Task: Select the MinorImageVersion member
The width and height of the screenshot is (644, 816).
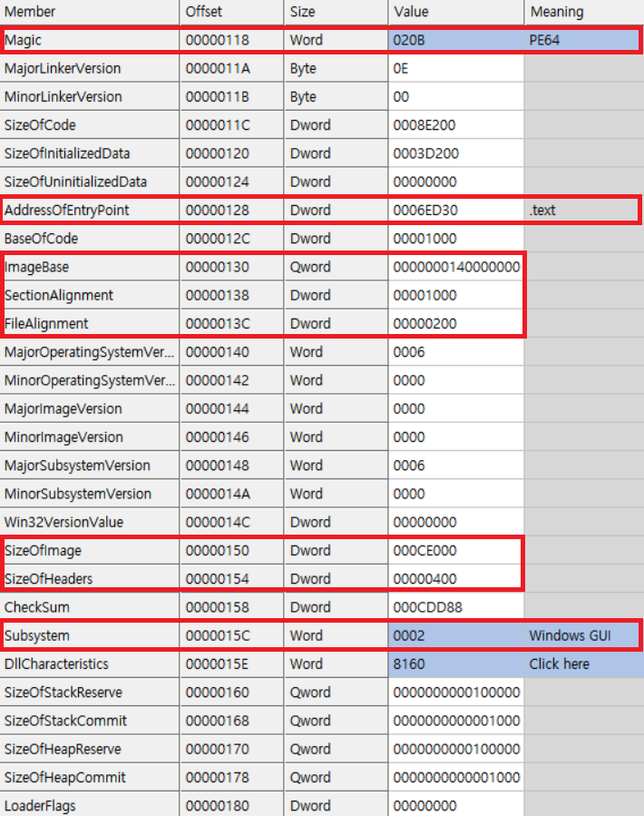Action: point(90,437)
